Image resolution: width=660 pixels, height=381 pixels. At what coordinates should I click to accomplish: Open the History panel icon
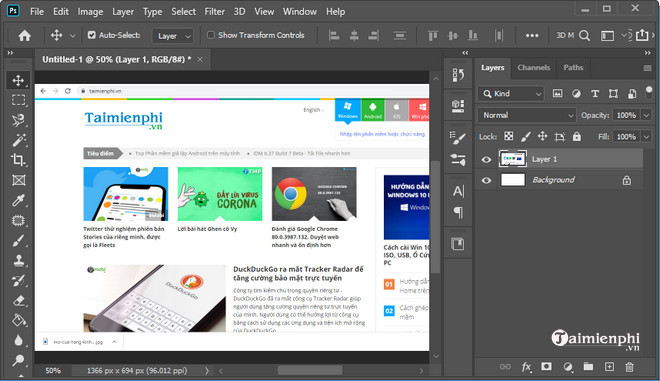click(x=458, y=75)
